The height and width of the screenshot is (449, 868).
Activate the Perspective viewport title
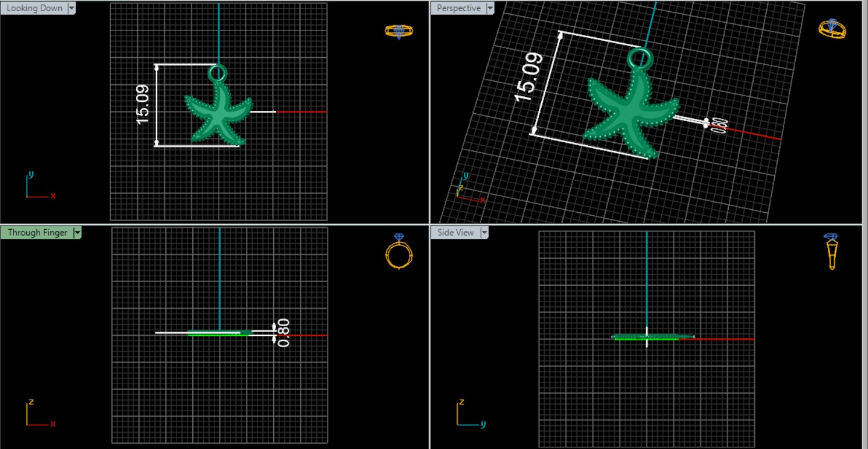click(x=458, y=8)
